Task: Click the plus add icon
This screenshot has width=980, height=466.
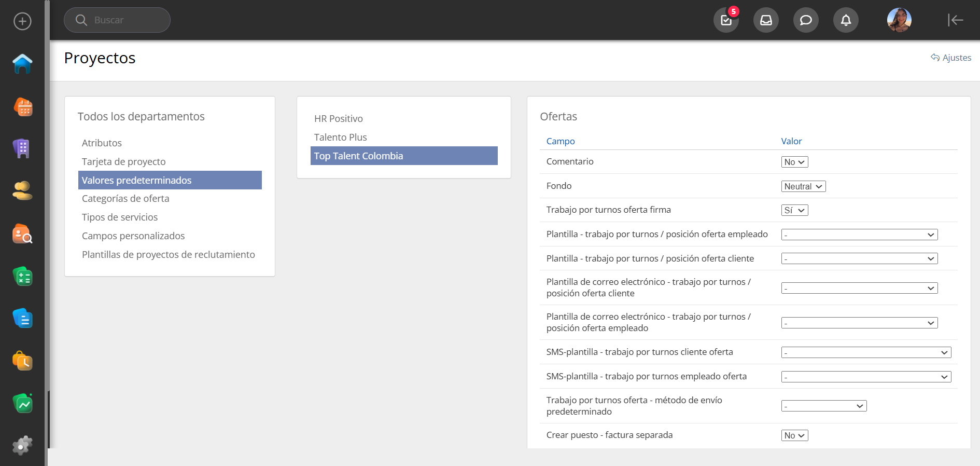Action: point(22,21)
